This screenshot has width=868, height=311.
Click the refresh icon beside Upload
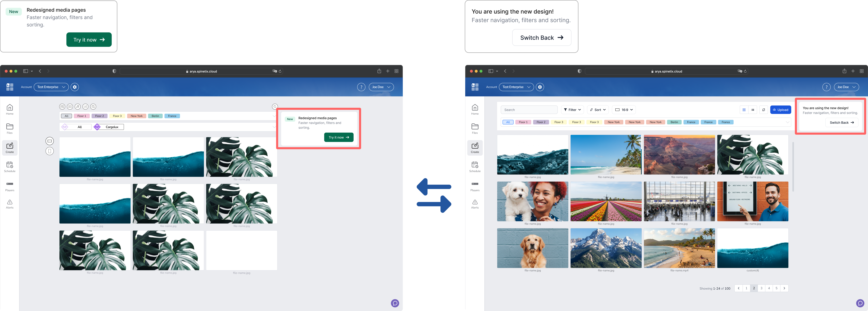click(x=764, y=110)
